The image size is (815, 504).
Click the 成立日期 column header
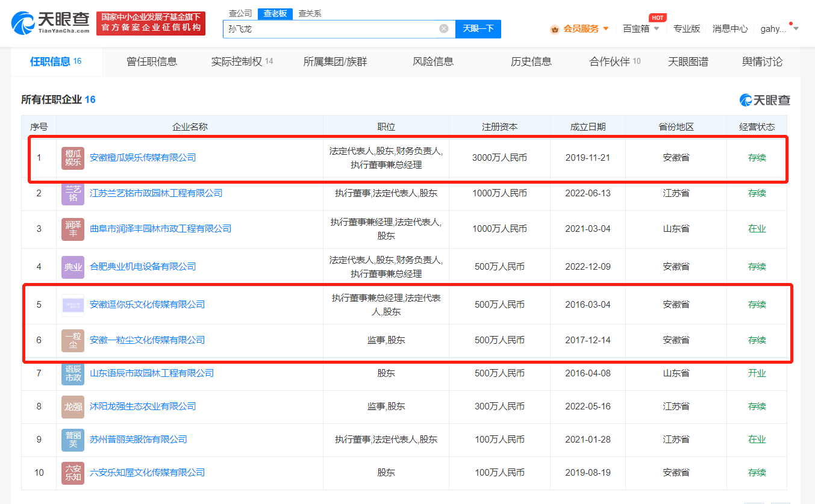pos(588,127)
